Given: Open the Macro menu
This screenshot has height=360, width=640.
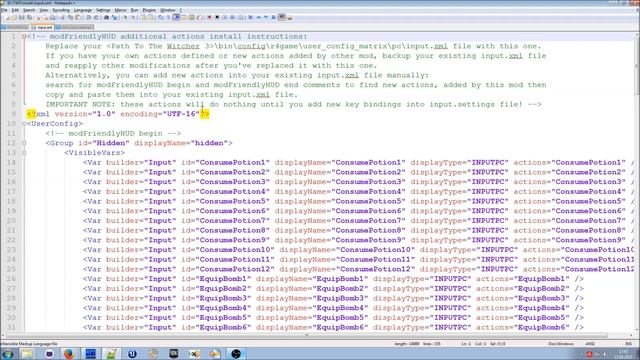Looking at the screenshot, I should point(120,10).
